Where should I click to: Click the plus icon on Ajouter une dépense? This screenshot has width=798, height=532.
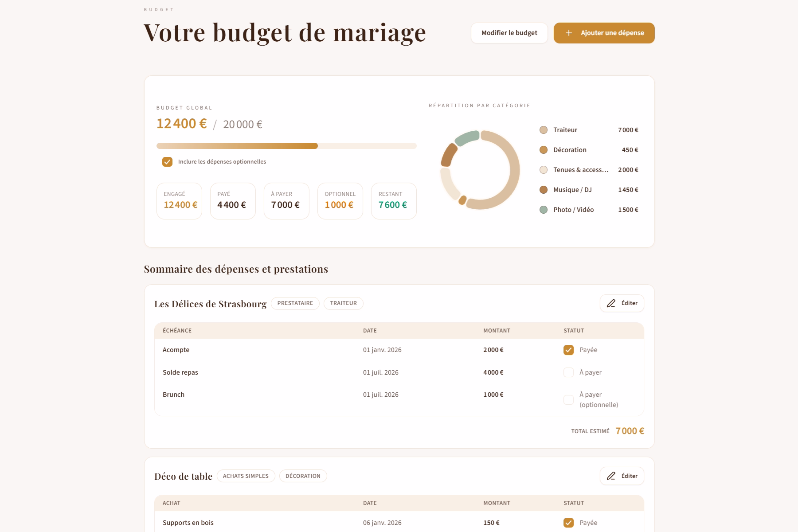click(568, 32)
